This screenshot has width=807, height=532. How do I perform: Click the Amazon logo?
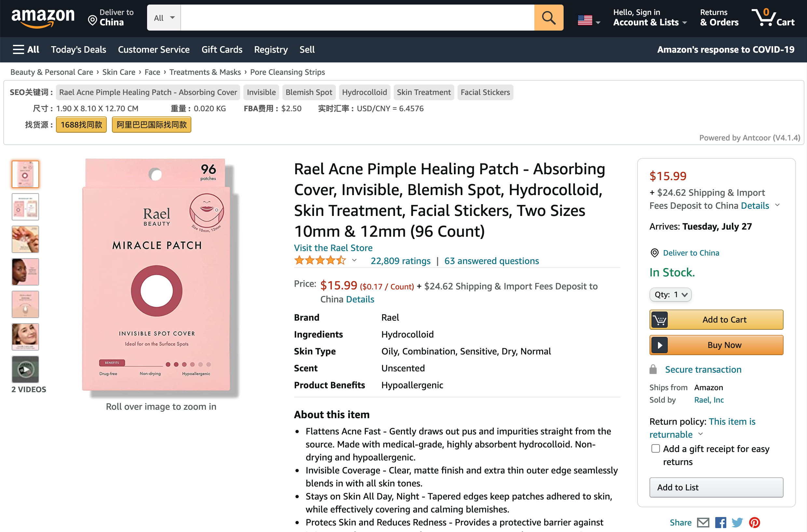coord(43,18)
